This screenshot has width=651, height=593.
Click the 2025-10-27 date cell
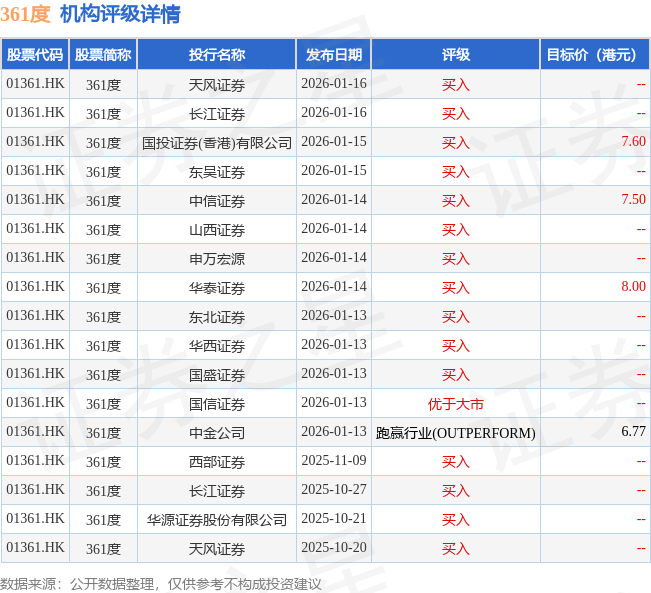334,489
